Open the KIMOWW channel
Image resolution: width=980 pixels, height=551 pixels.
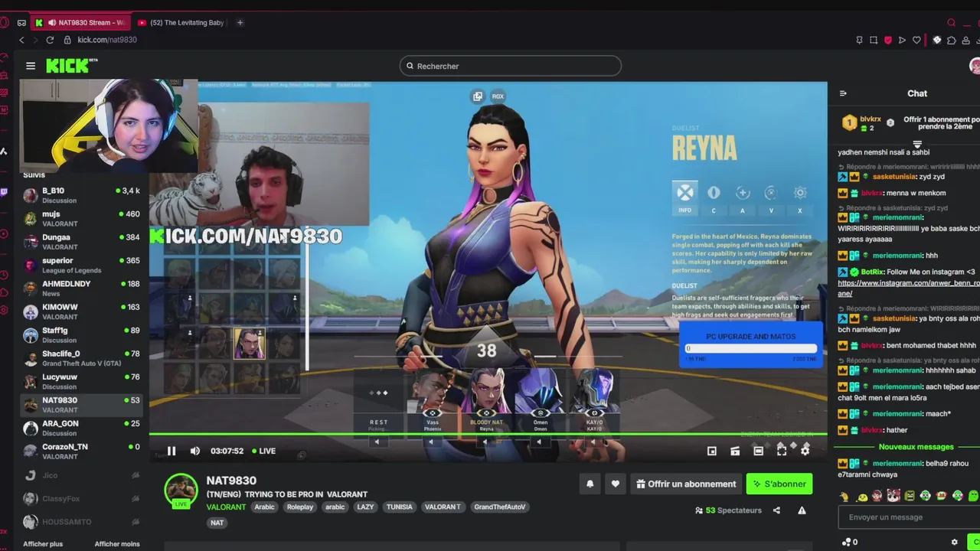pyautogui.click(x=81, y=311)
